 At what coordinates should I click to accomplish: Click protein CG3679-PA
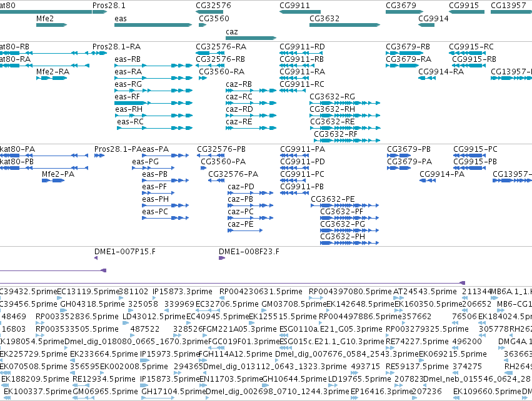399,168
